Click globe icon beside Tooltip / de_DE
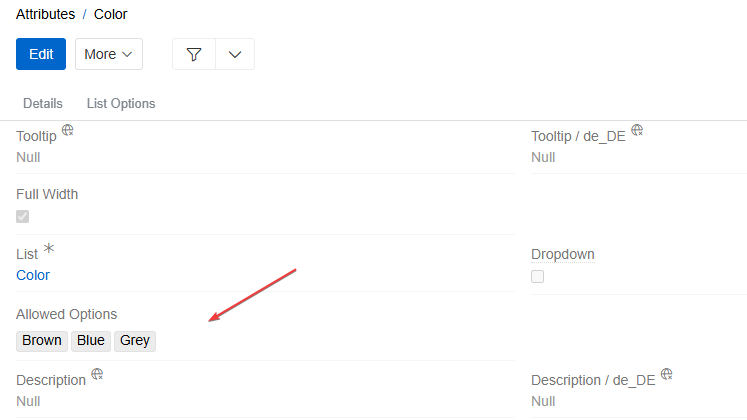This screenshot has width=747, height=420. (637, 131)
